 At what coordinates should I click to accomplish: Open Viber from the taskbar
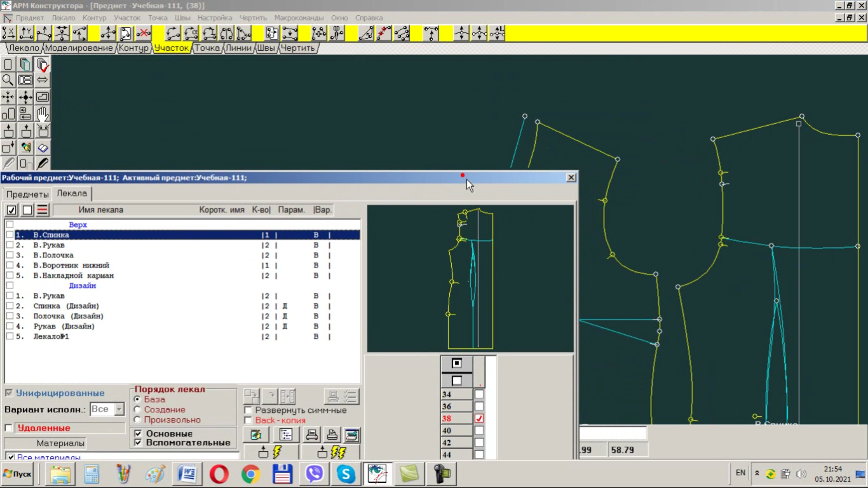315,474
